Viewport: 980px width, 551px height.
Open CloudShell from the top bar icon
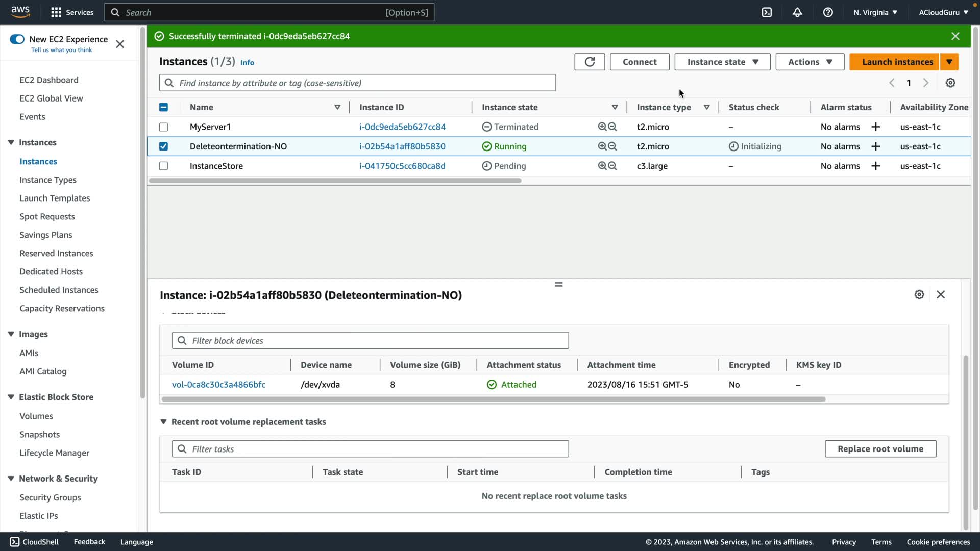767,12
